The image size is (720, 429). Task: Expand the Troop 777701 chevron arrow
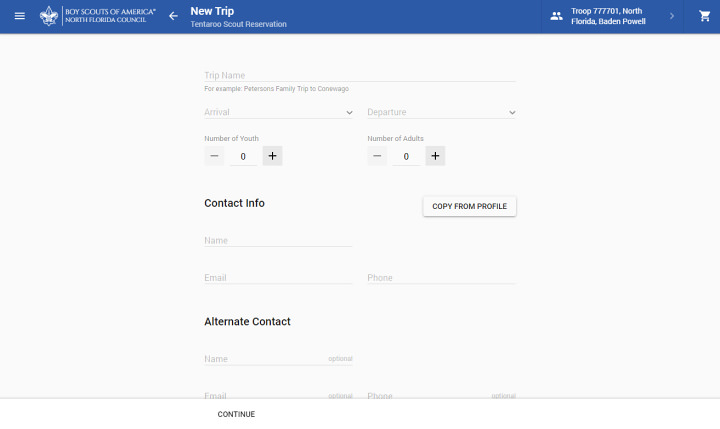[672, 16]
